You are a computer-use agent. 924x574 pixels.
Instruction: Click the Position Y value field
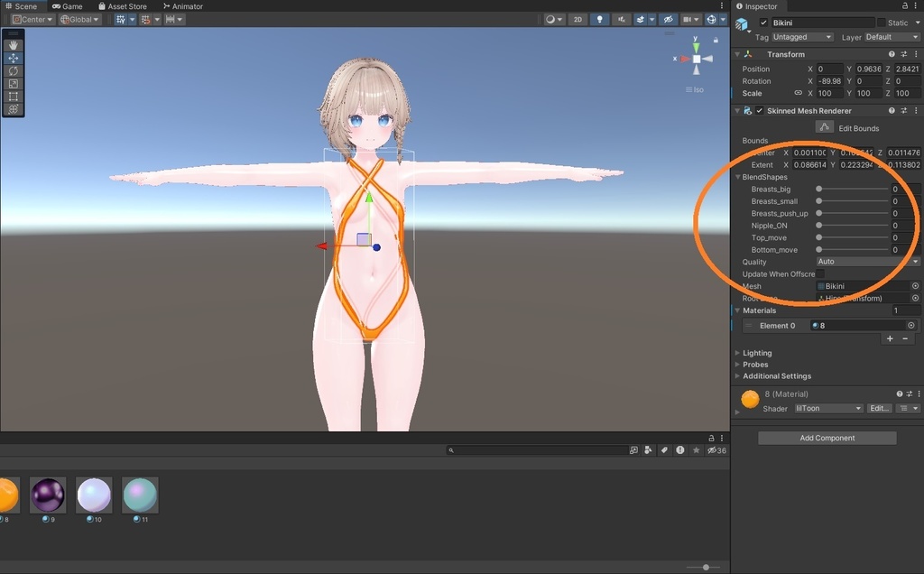[869, 69]
